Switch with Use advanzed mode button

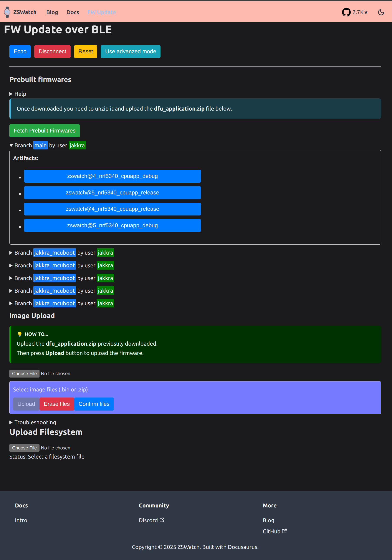coord(131,51)
